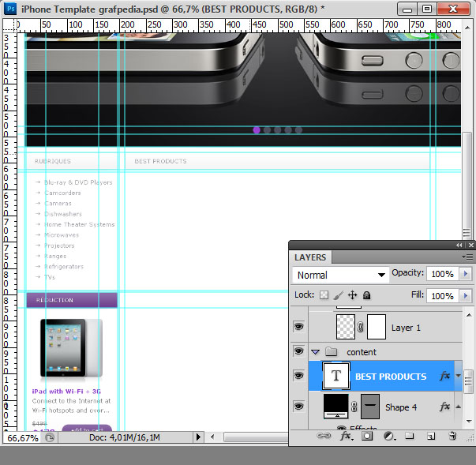
Task: Open the Add layer style fx button
Action: [346, 436]
